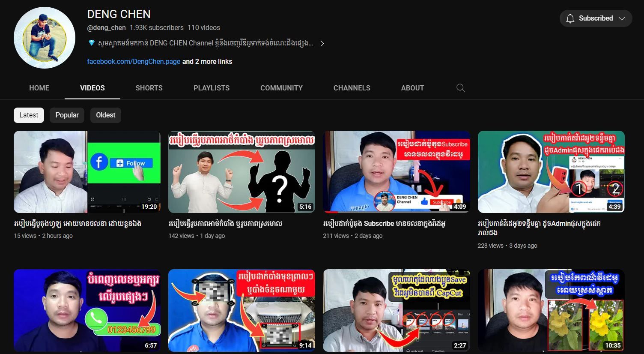Open the DENG CHEN channel avatar
Screen dimensions: 644x354
[45, 38]
